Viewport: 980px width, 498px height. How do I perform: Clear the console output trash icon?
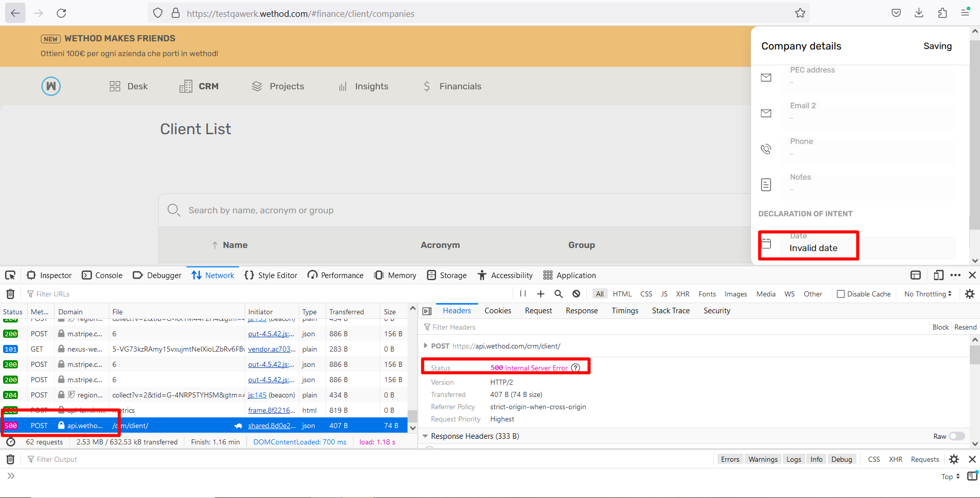(10, 459)
